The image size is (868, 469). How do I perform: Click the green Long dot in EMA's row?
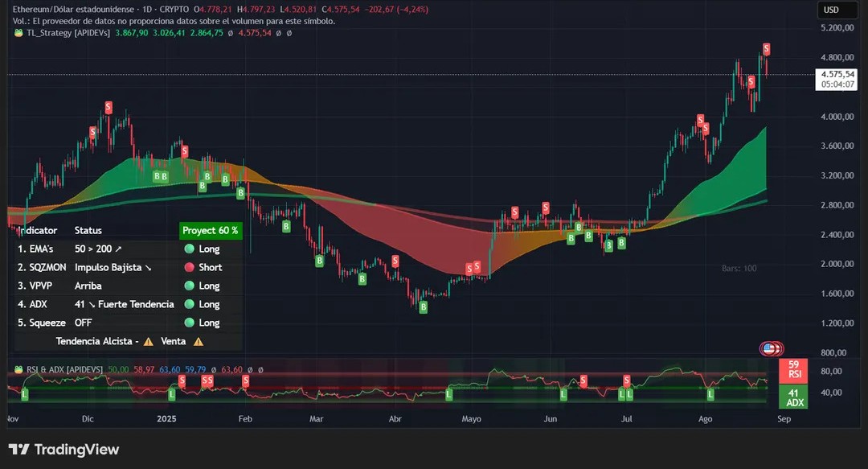click(x=190, y=249)
